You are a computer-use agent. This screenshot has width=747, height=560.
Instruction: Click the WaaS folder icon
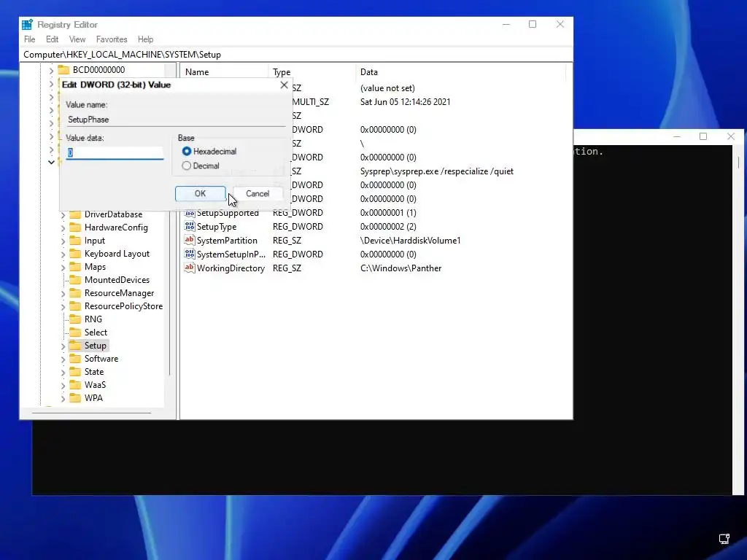[75, 385]
